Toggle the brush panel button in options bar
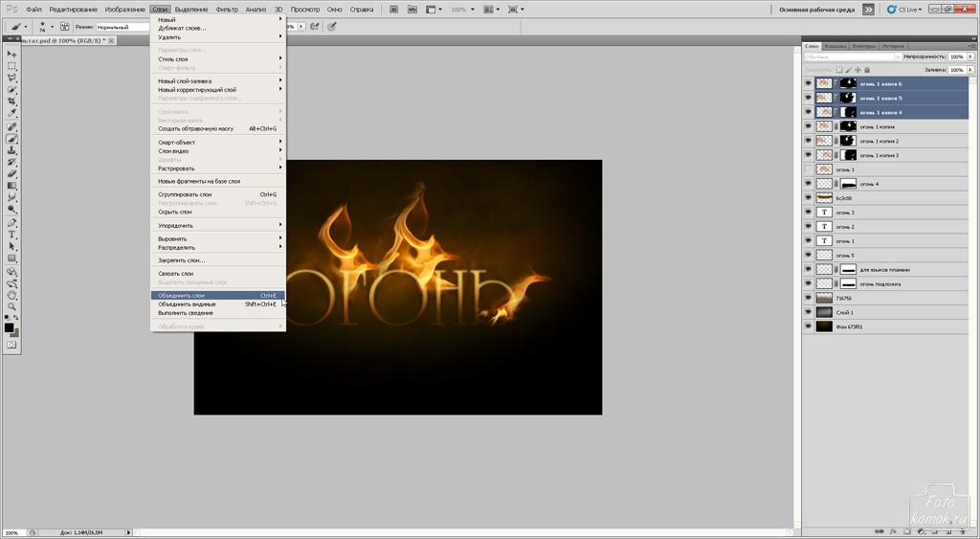The height and width of the screenshot is (539, 980). tap(64, 27)
